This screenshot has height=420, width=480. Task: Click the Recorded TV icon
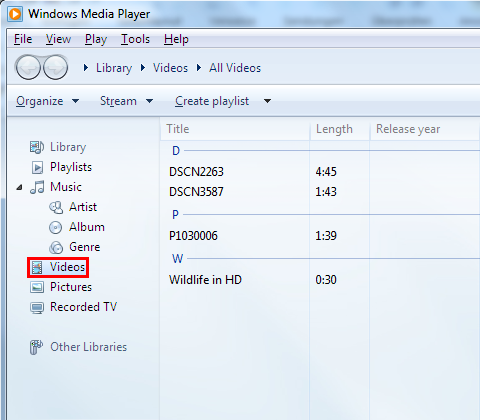(x=37, y=307)
